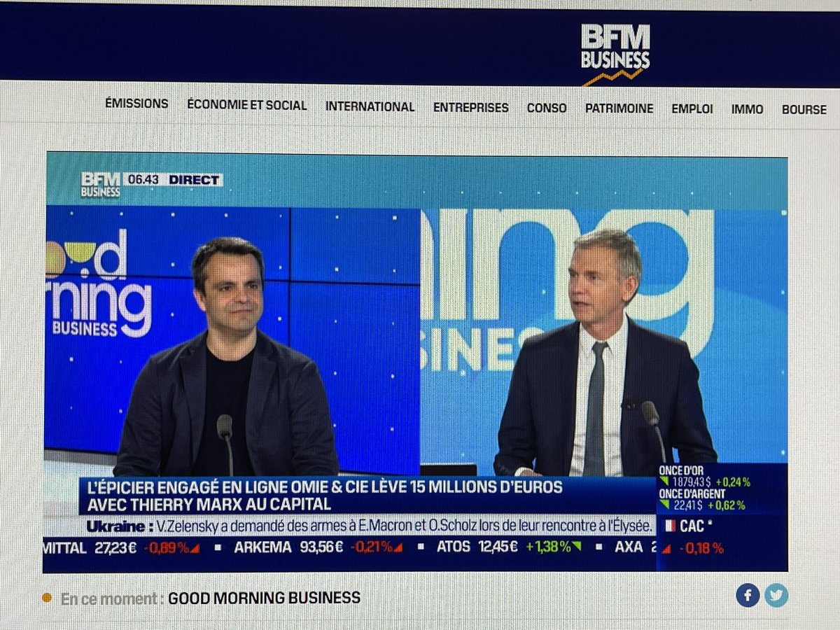Open ÉCONOMIE ET SOCIAL section

coord(247,105)
